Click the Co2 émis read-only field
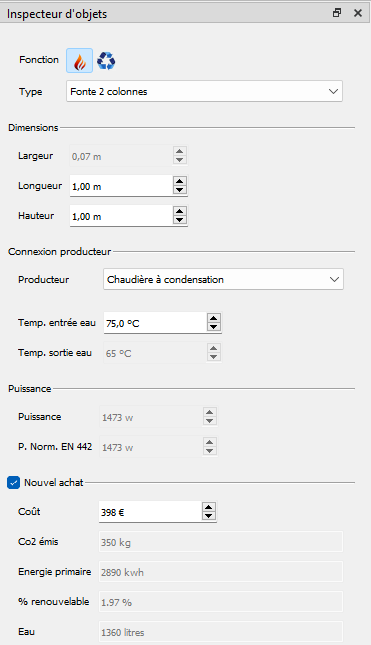Screen dimensions: 371x645 coord(221,542)
